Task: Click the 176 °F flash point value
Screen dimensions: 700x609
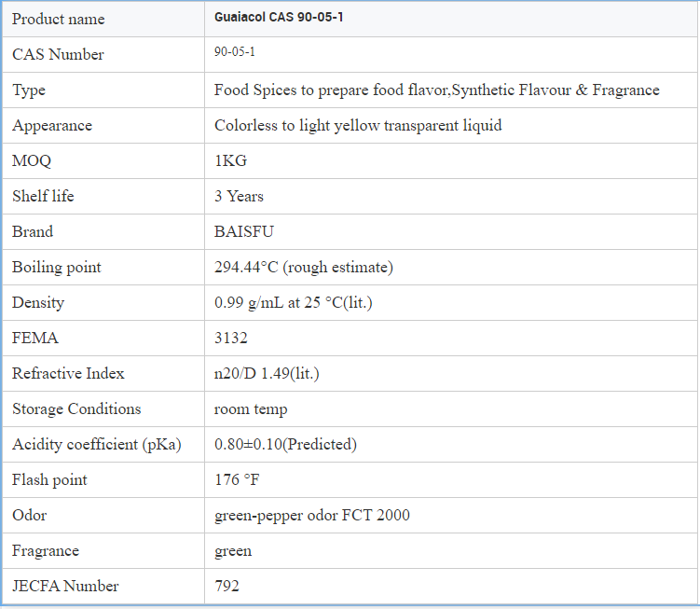Action: click(237, 480)
